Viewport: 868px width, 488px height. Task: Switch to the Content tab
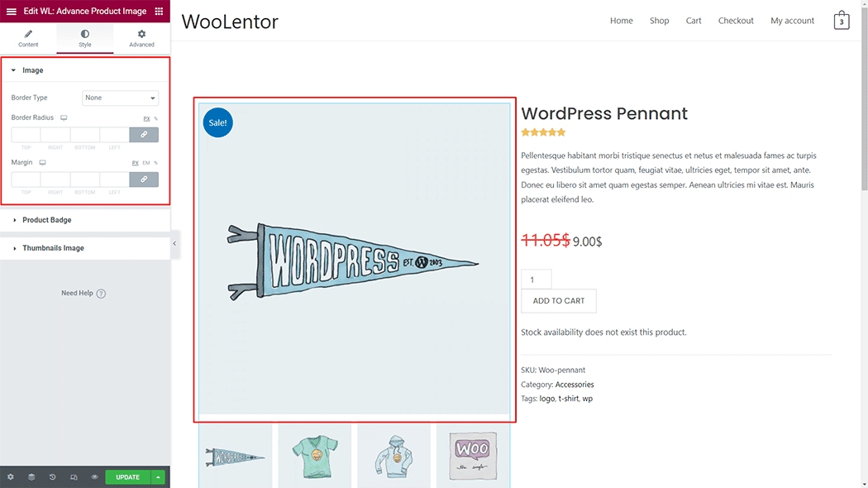point(28,38)
